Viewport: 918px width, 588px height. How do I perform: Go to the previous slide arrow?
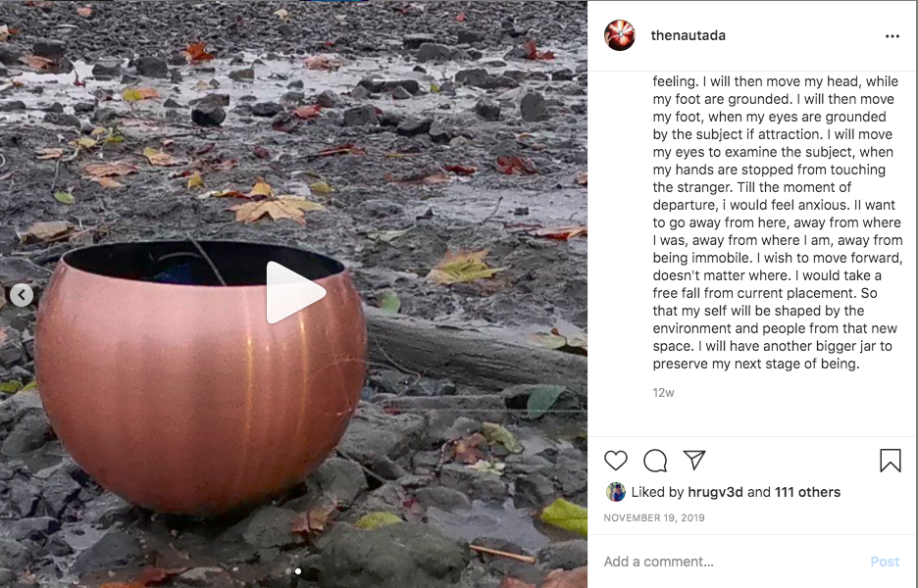tap(22, 295)
